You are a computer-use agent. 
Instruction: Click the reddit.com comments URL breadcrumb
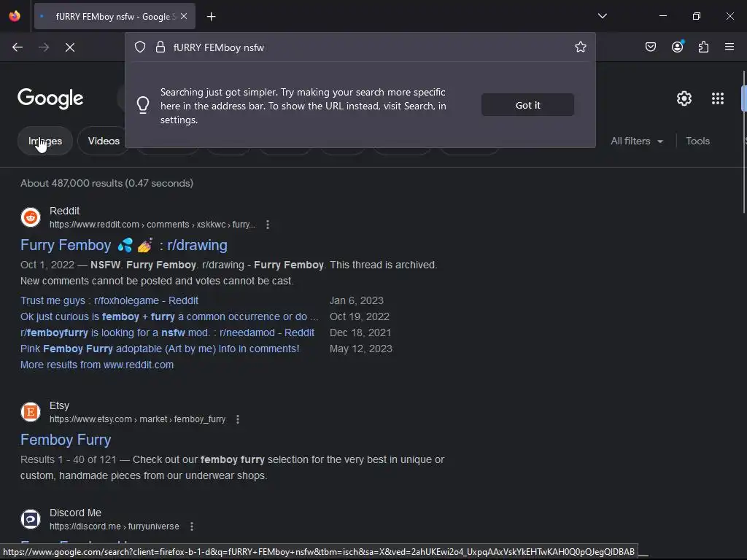pos(152,225)
